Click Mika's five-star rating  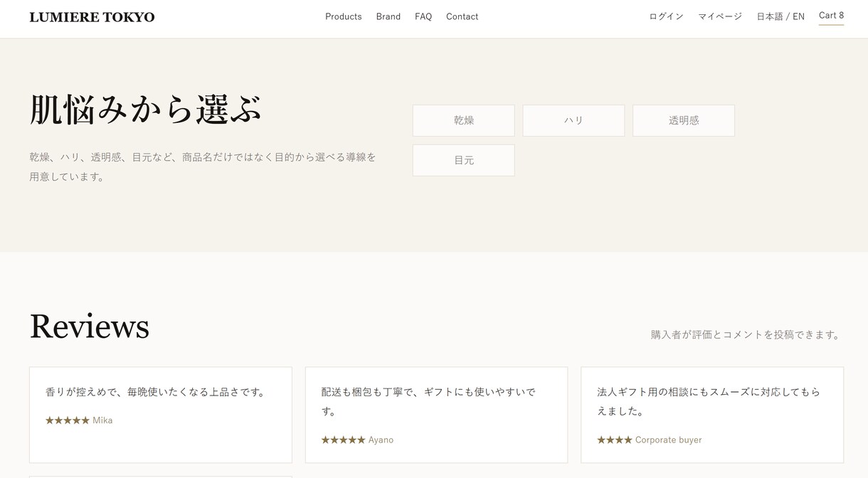pyautogui.click(x=68, y=420)
